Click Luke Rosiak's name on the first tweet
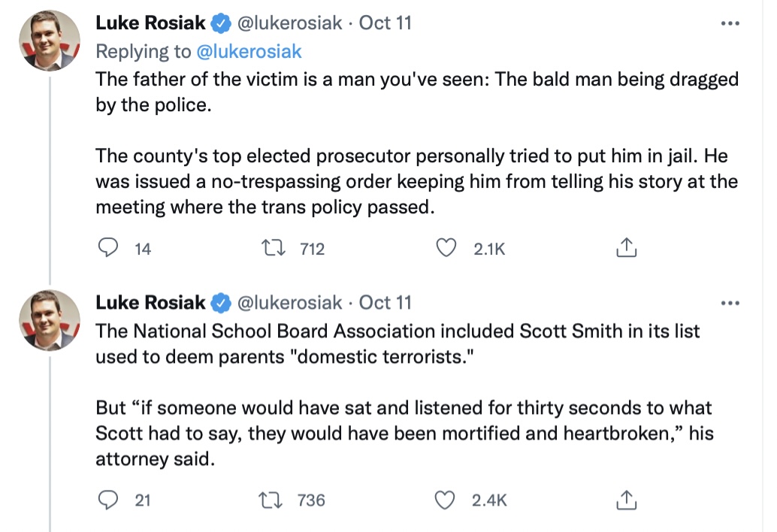 [150, 23]
